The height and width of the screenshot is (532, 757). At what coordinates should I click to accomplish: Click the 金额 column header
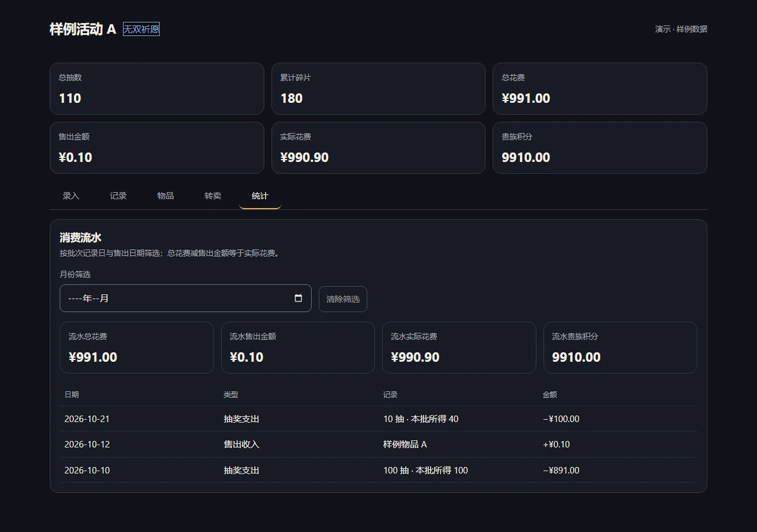(550, 394)
